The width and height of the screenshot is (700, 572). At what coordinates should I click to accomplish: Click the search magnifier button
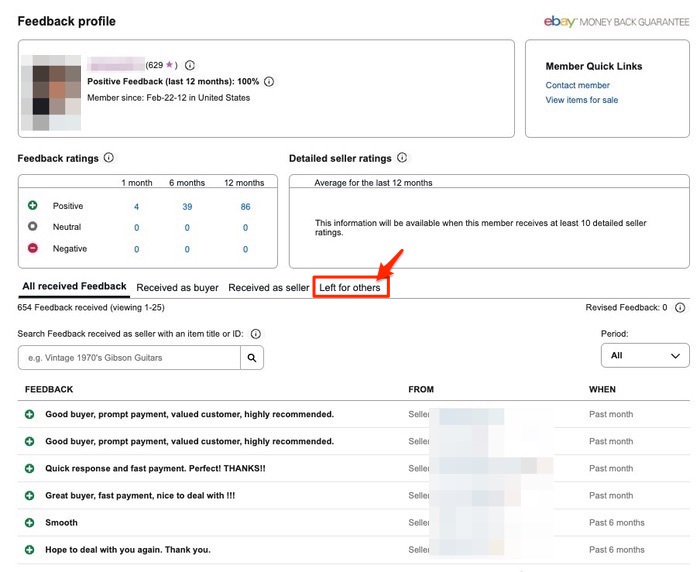tap(252, 357)
